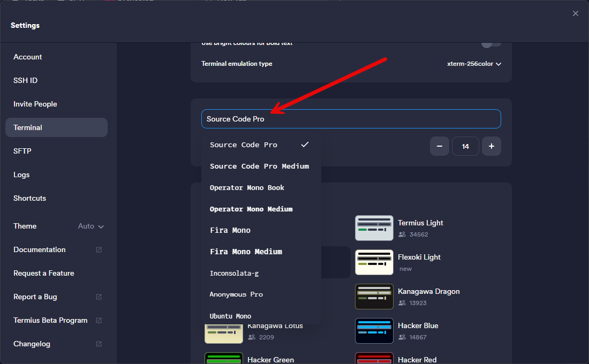Expand the Theme Auto dropdown
This screenshot has width=589, height=364.
point(90,226)
